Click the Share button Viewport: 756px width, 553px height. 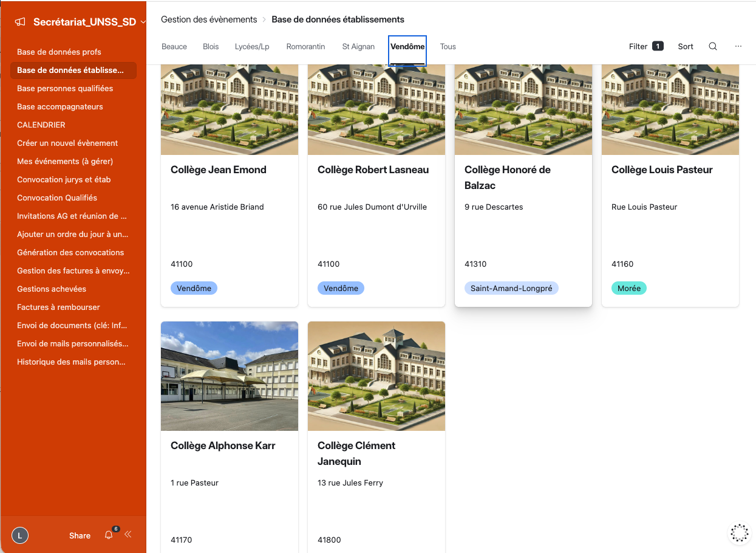point(80,535)
